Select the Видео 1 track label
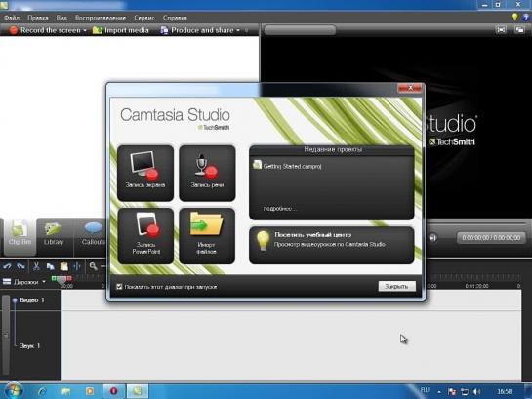Image resolution: width=532 pixels, height=399 pixels. click(x=32, y=300)
